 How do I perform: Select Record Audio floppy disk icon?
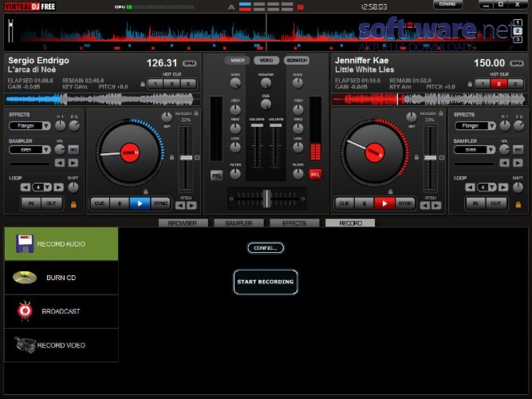coord(25,243)
